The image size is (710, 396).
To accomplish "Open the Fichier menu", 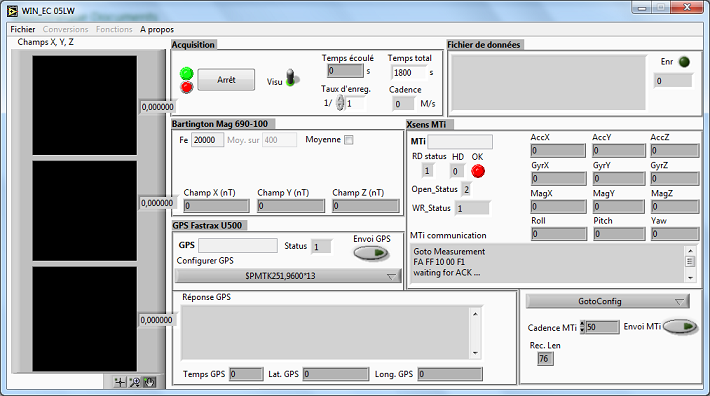I will coord(23,29).
